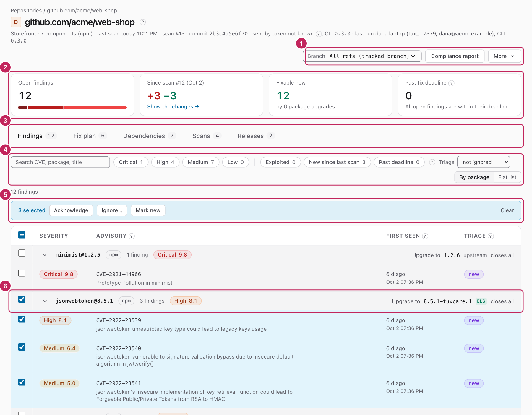Click Medium 6.4 severity badge
Image resolution: width=532 pixels, height=415 pixels.
pos(59,348)
